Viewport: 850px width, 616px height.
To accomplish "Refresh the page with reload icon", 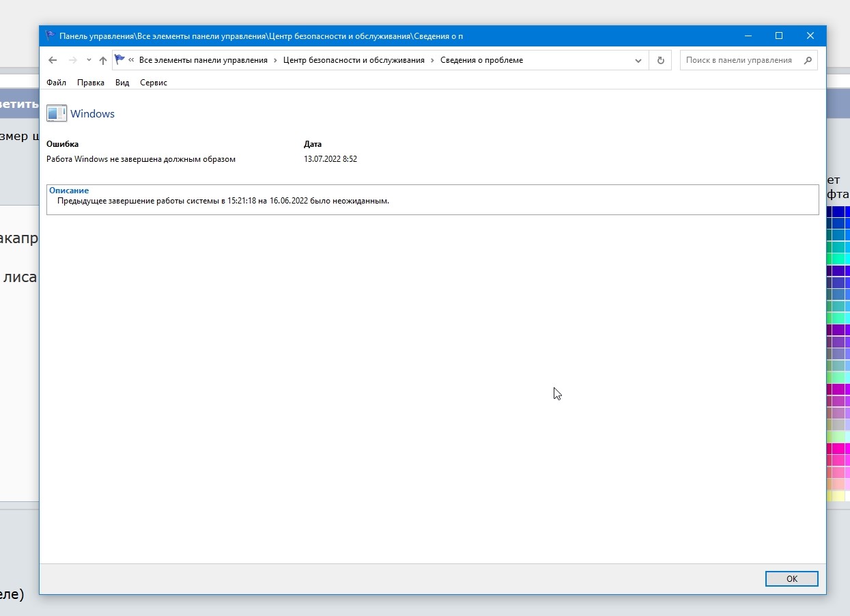I will click(x=660, y=60).
